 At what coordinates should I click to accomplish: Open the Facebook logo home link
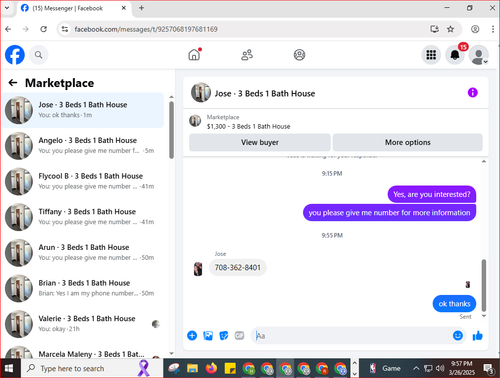pos(15,55)
